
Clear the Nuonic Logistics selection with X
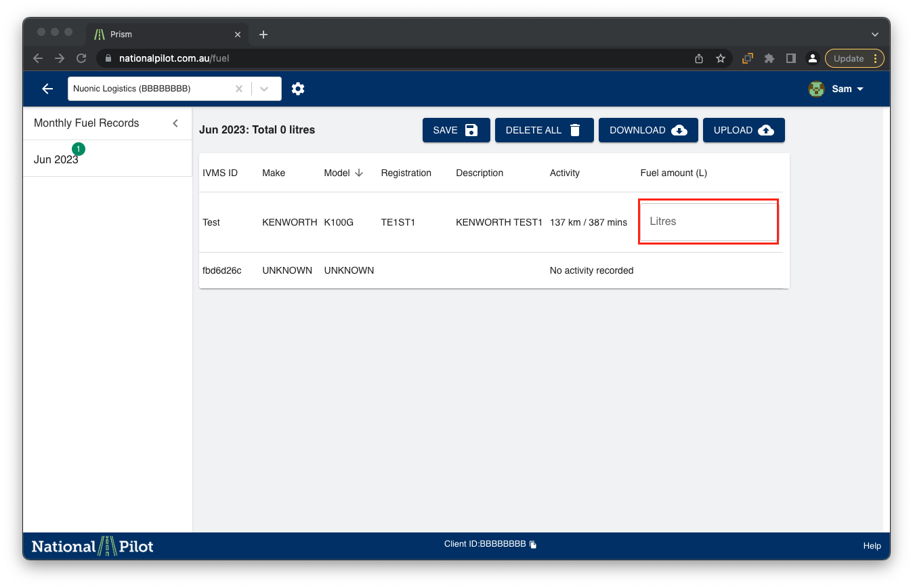click(239, 89)
